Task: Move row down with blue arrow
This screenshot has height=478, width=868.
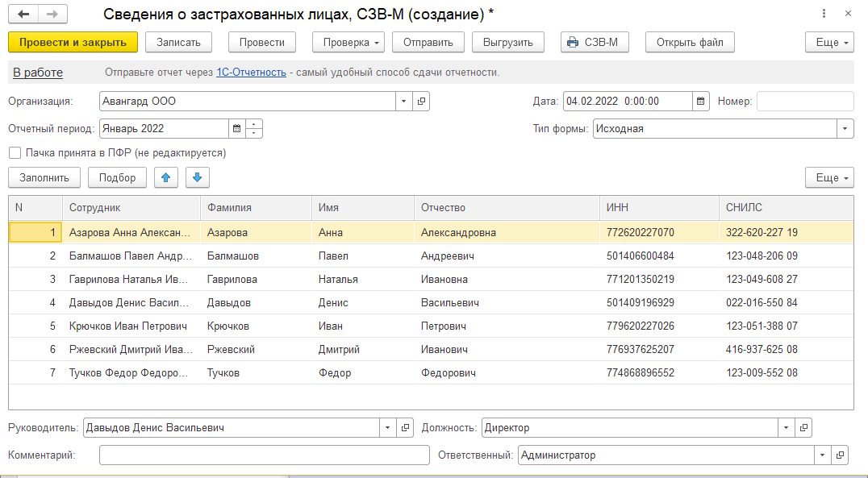Action: (197, 177)
